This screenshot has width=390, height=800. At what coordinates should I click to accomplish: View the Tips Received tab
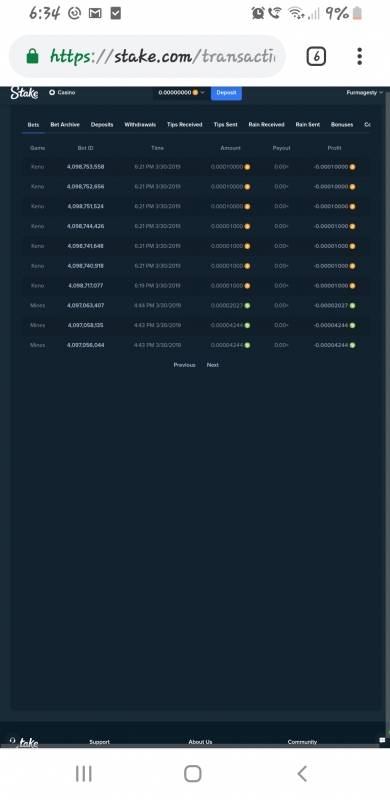click(185, 124)
